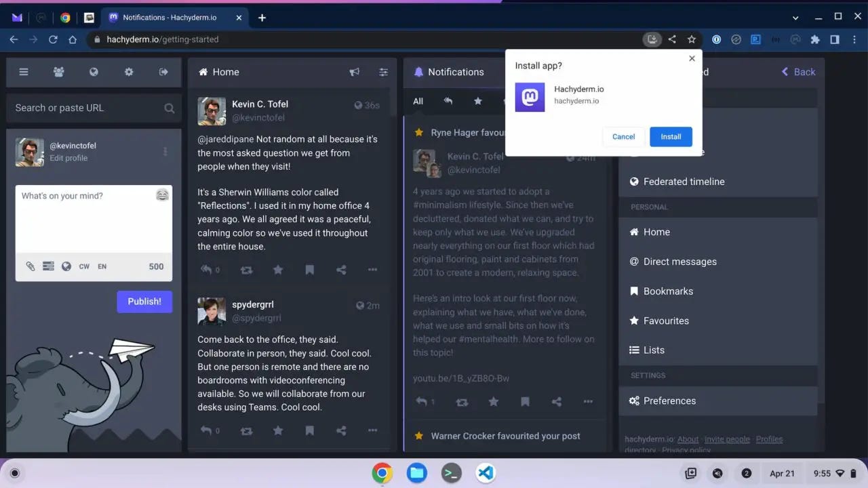868x488 pixels.
Task: Favourite the post in Notifications column
Action: (494, 402)
